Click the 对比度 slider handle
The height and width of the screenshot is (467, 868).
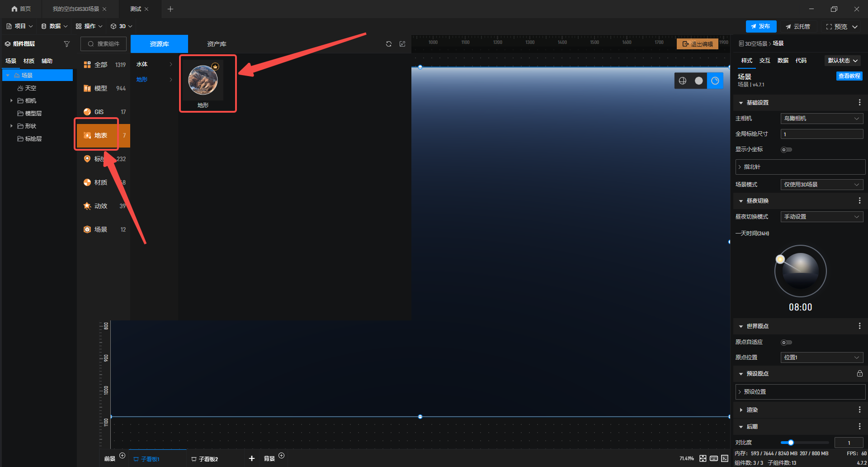pyautogui.click(x=791, y=443)
